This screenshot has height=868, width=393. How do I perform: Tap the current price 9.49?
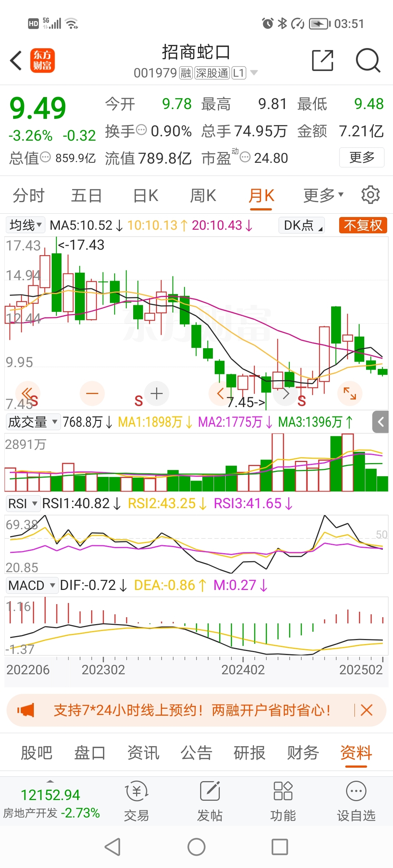38,108
